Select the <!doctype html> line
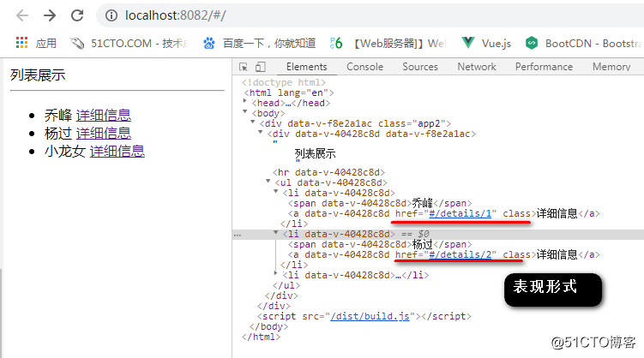644x358 pixels. (x=283, y=82)
